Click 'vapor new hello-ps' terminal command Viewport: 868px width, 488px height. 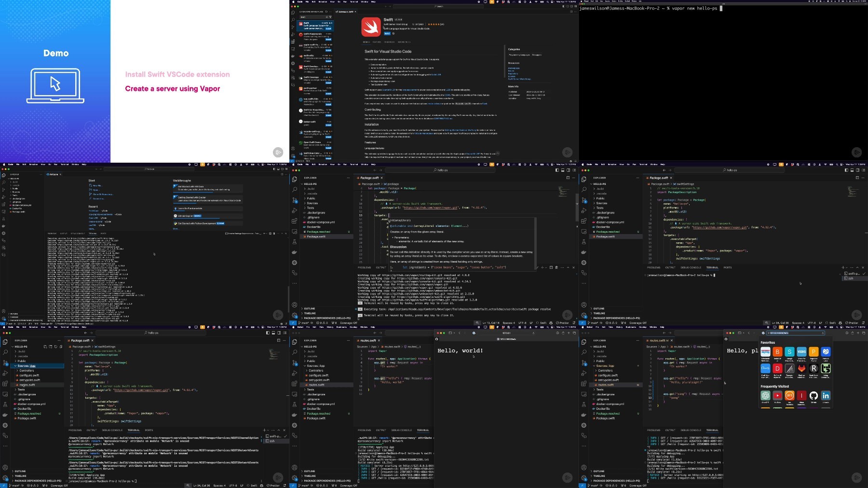point(694,8)
